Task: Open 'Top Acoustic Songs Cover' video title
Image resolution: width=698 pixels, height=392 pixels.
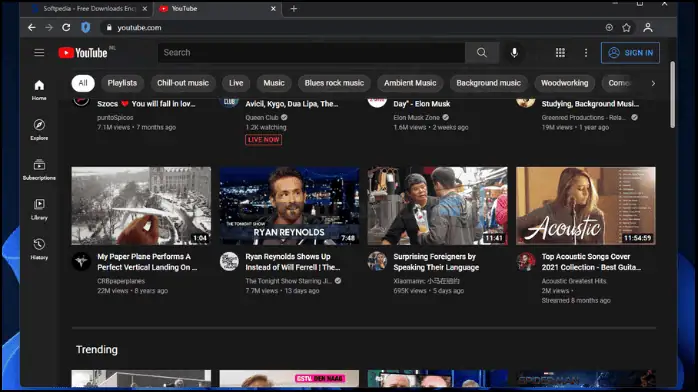Action: click(591, 262)
